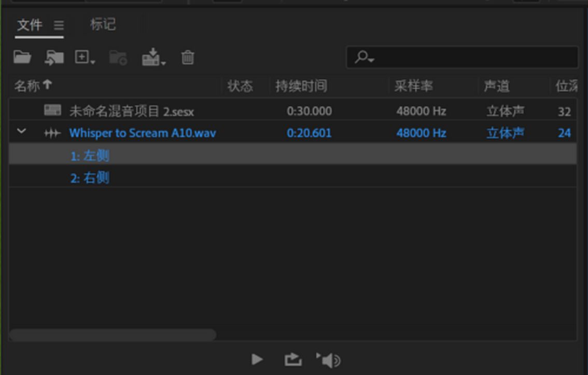The height and width of the screenshot is (375, 588).
Task: Collapse the Whisper to Scream A10.wav chevron
Action: (21, 131)
